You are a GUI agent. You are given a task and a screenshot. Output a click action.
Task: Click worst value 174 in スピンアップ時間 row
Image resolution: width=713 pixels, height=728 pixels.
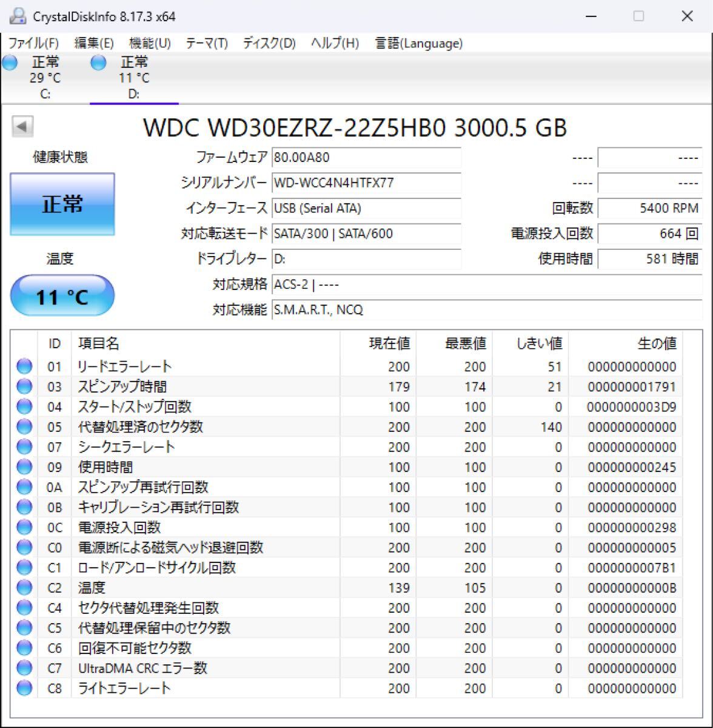pos(475,387)
